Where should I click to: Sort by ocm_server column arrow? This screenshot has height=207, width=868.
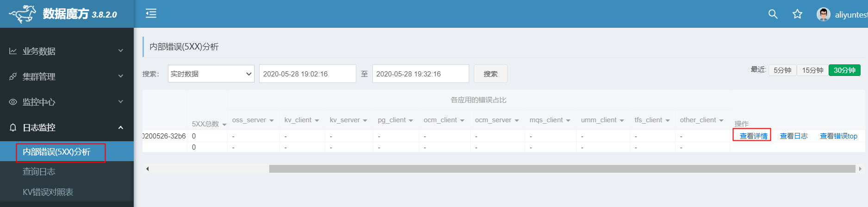pyautogui.click(x=517, y=120)
